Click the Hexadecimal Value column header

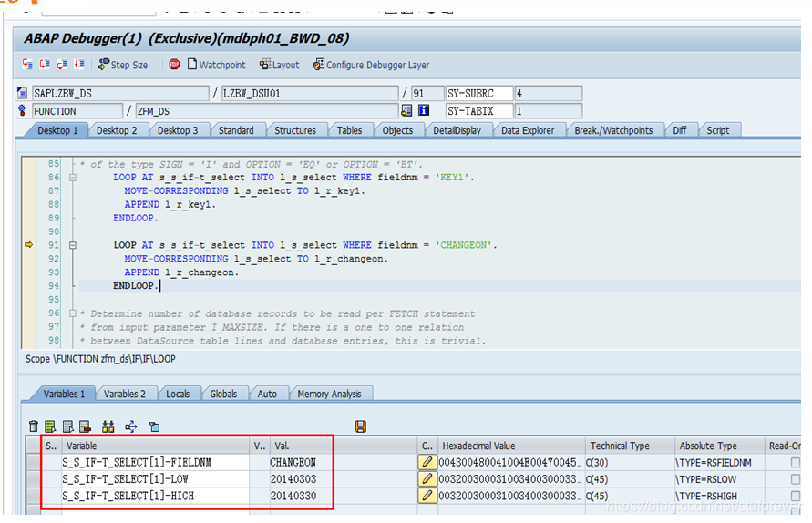point(511,446)
